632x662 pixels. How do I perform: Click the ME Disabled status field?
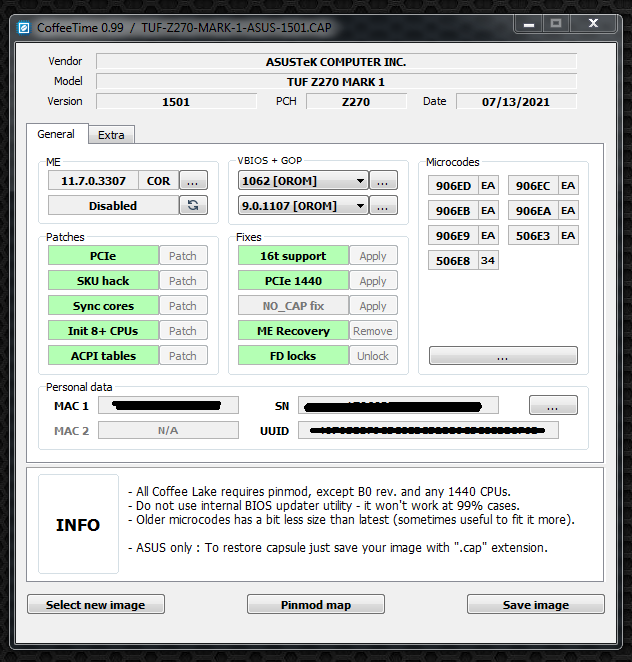click(x=113, y=206)
